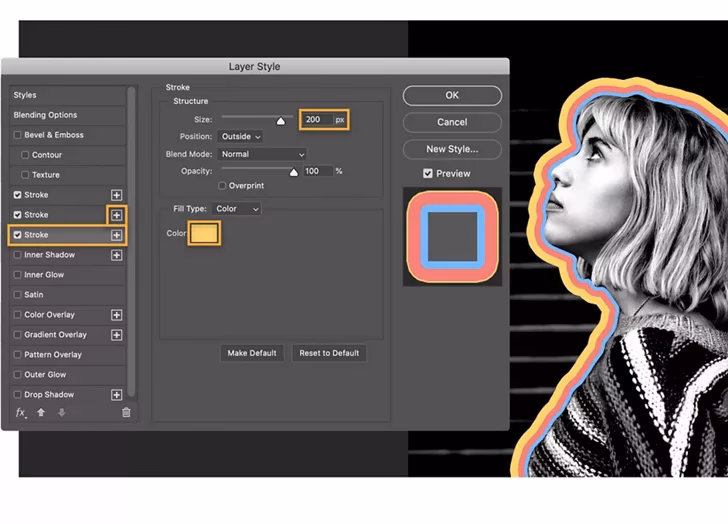
Task: Enable the Drop Shadow checkbox
Action: point(18,395)
